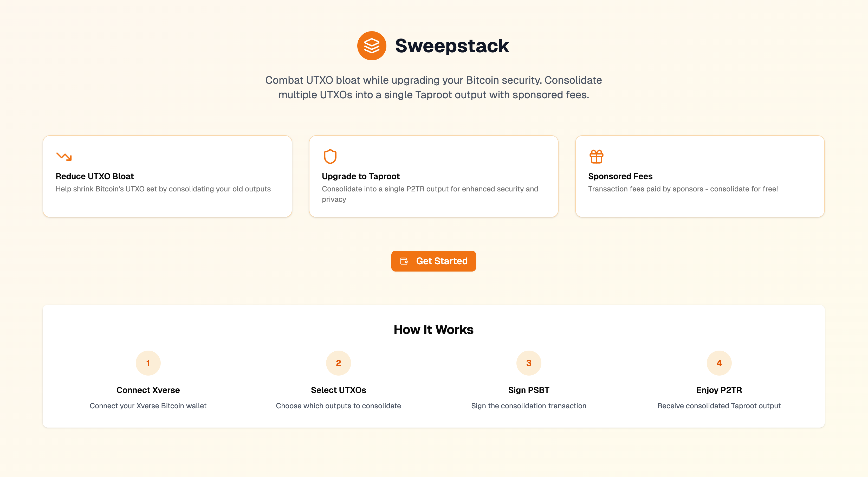Click the Enjoy P2TR step title
Viewport: 868px width, 477px height.
(719, 390)
